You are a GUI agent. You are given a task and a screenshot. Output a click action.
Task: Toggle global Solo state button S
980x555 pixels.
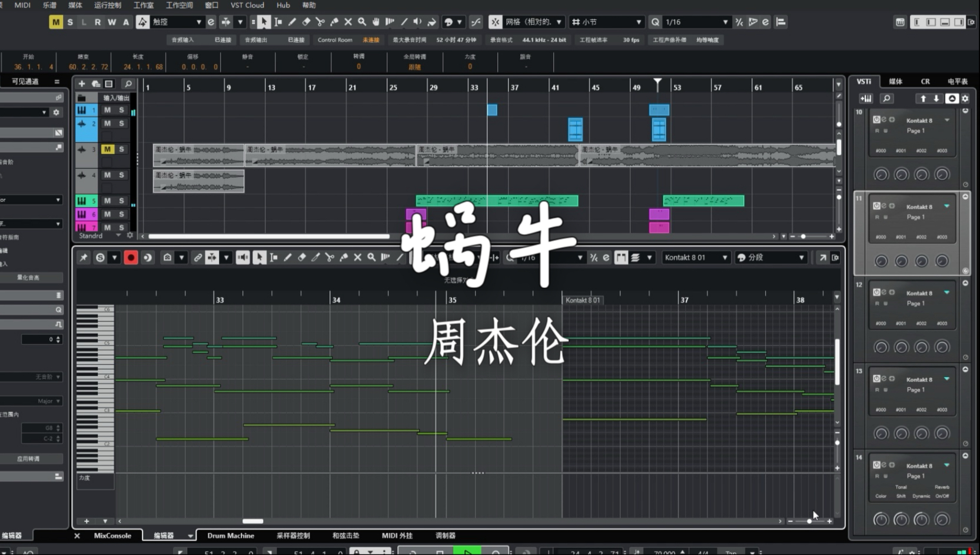tap(70, 22)
